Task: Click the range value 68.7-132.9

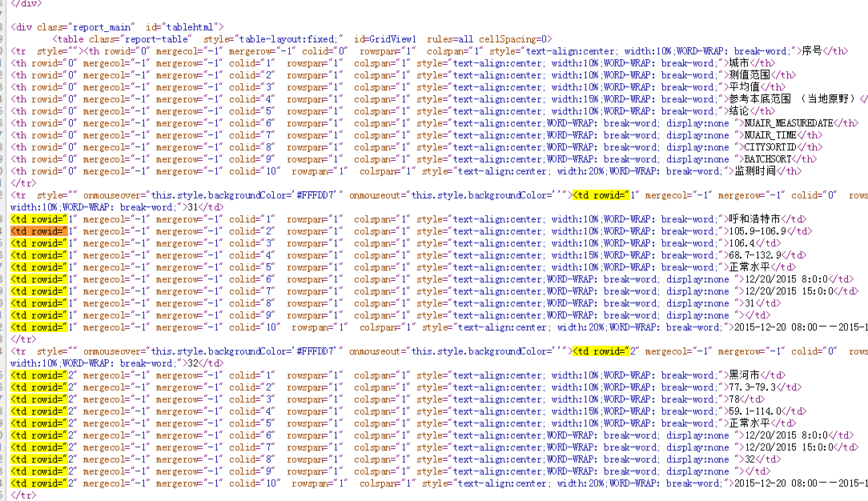Action: [x=755, y=255]
